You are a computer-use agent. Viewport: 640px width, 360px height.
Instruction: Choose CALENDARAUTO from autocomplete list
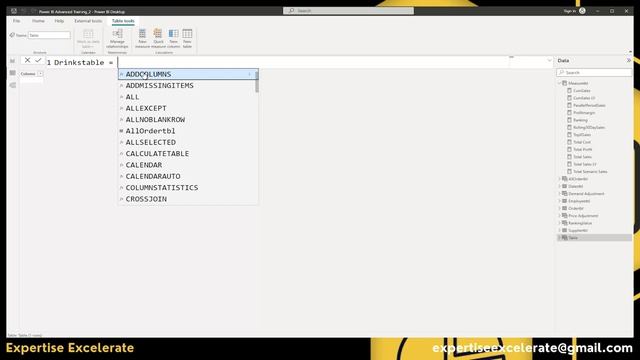click(x=188, y=176)
